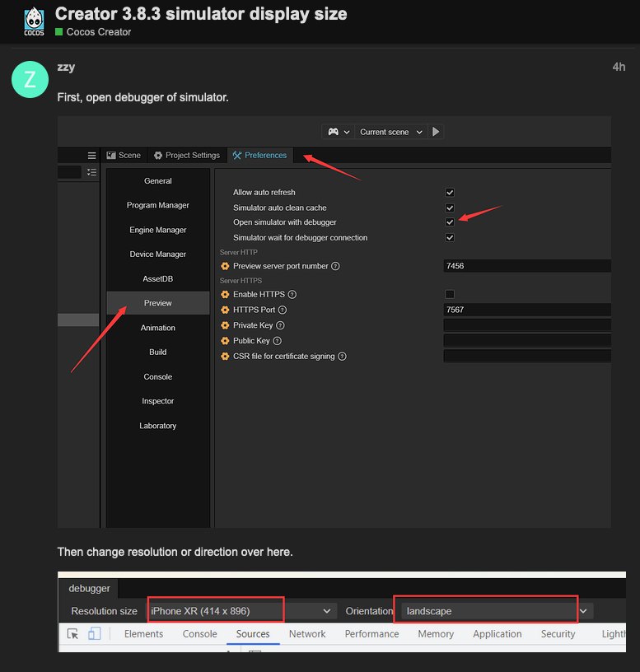Open devtools Sources tab
Viewport: 640px width, 672px height.
pos(253,634)
